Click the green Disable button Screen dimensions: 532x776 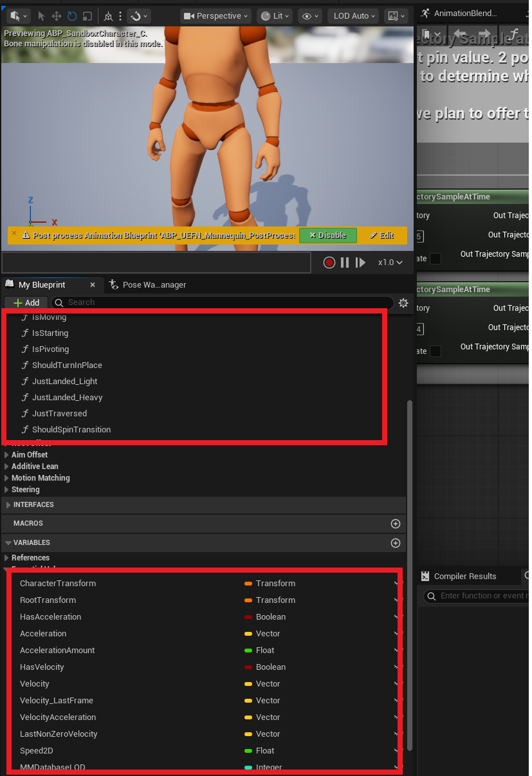click(x=327, y=236)
